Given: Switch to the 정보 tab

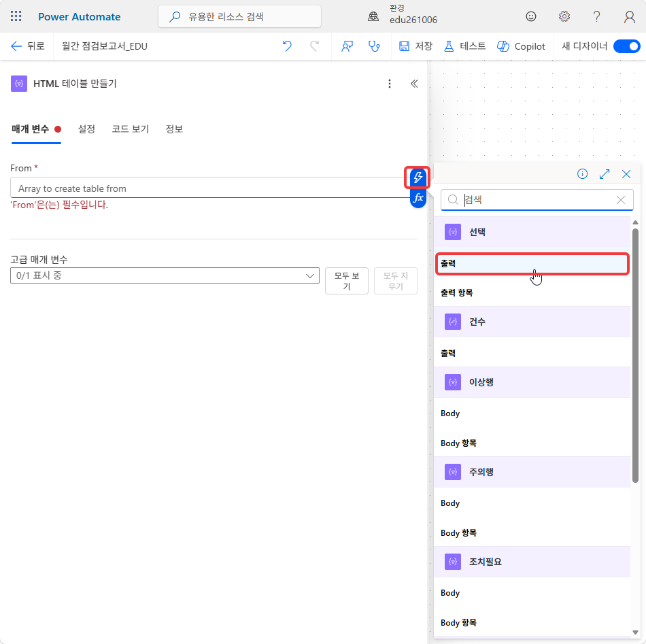Looking at the screenshot, I should click(174, 129).
